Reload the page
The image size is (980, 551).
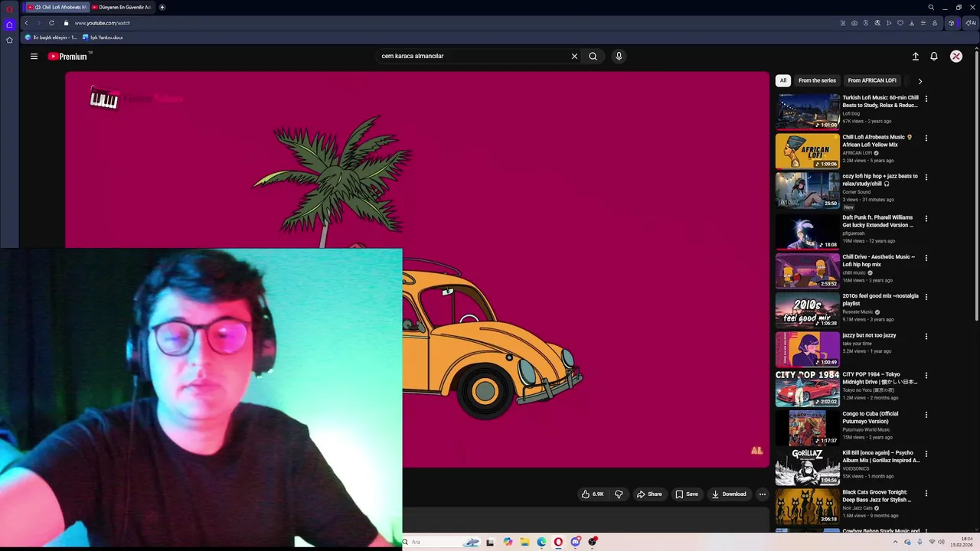pyautogui.click(x=51, y=23)
